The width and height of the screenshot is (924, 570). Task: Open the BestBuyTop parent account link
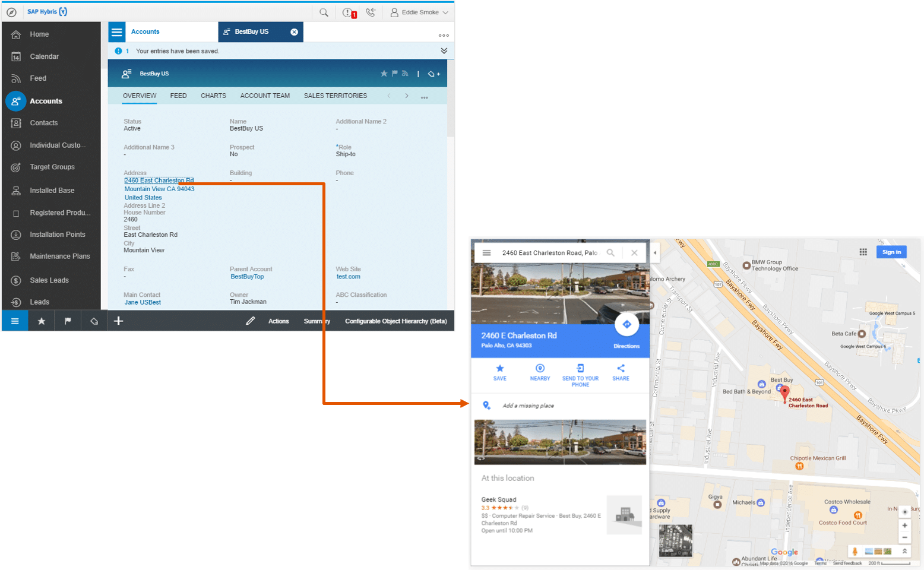[x=247, y=277]
